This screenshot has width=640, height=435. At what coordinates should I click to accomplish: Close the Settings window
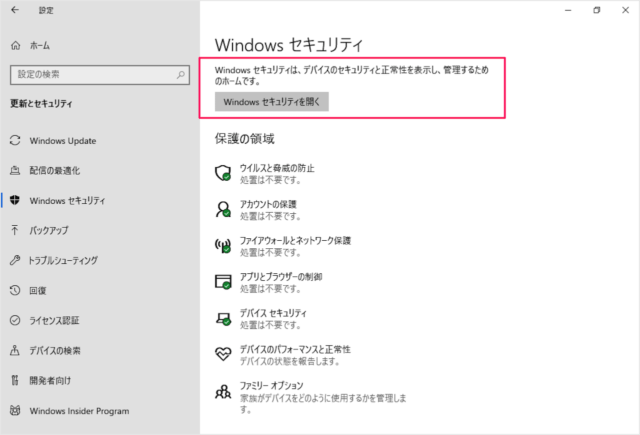pos(625,10)
